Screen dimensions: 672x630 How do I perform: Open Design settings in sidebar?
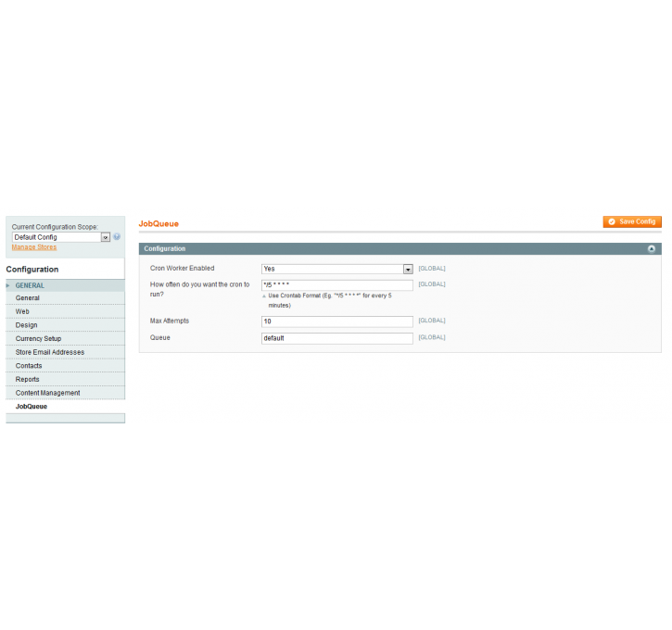(x=65, y=325)
